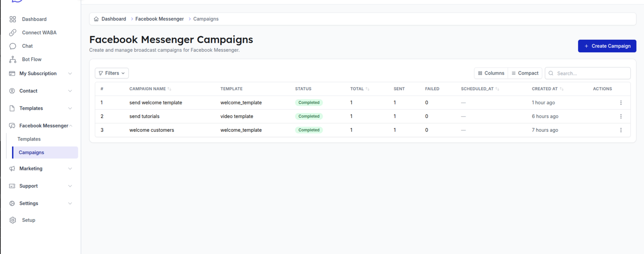Click the Contact person icon
The image size is (644, 254).
tap(12, 91)
